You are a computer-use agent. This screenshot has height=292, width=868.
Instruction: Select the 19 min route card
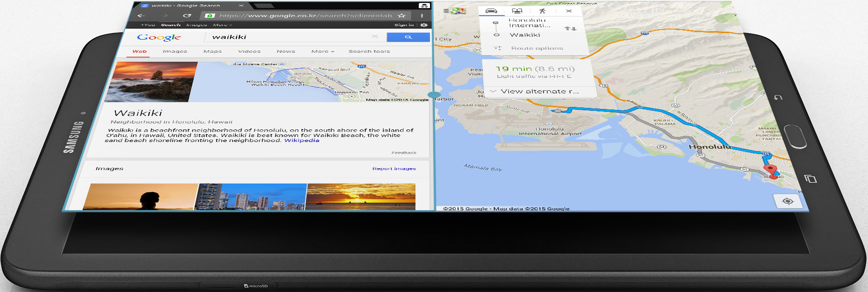[x=537, y=72]
